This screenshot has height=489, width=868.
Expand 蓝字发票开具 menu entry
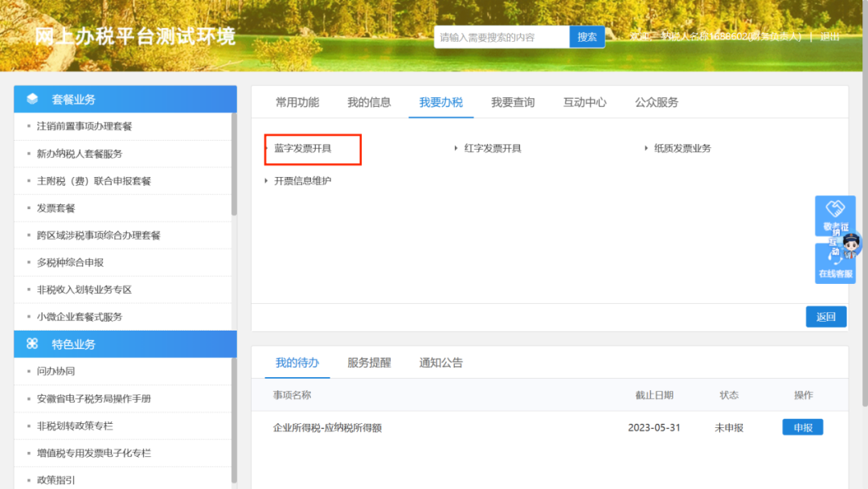302,149
